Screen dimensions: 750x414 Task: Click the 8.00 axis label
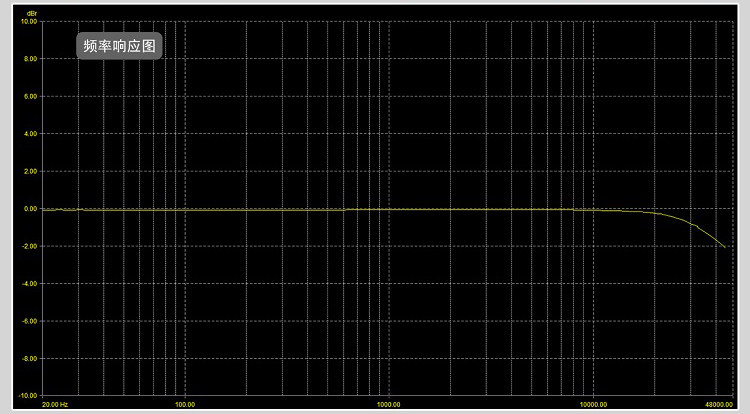tap(31, 59)
